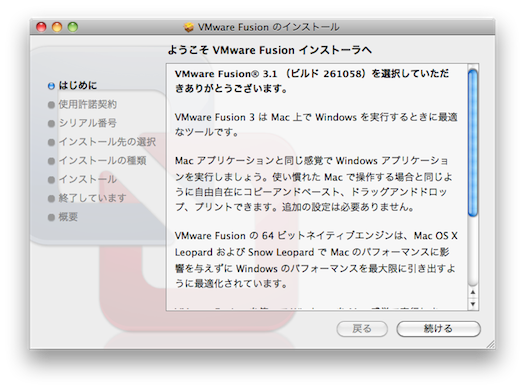Click the gray bullet beside 終了しています
The width and height of the screenshot is (525, 390).
tap(51, 199)
